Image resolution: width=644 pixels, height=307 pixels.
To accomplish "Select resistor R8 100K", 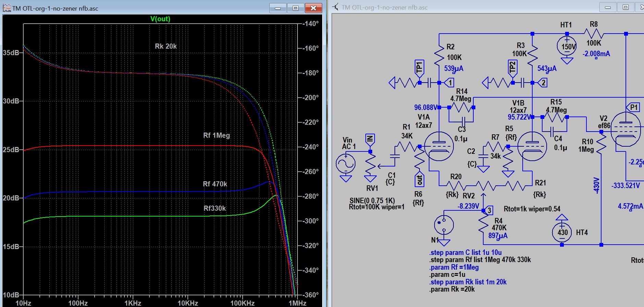I will click(x=594, y=34).
